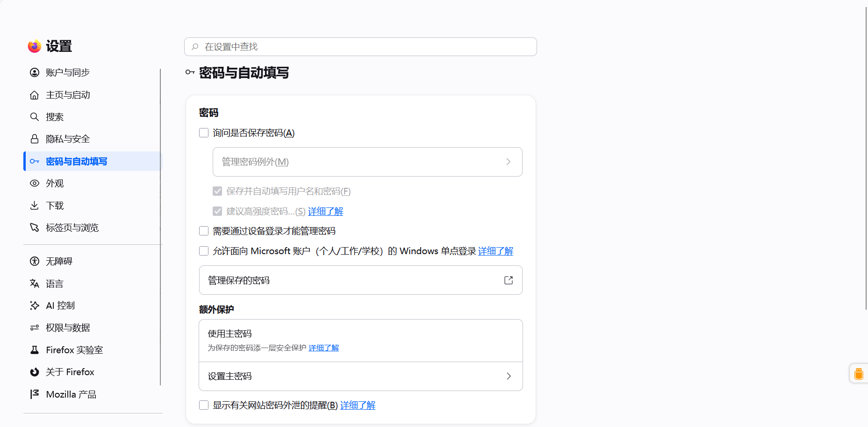This screenshot has height=427, width=868.
Task: Open 管理保存的密码 button
Action: pos(361,280)
